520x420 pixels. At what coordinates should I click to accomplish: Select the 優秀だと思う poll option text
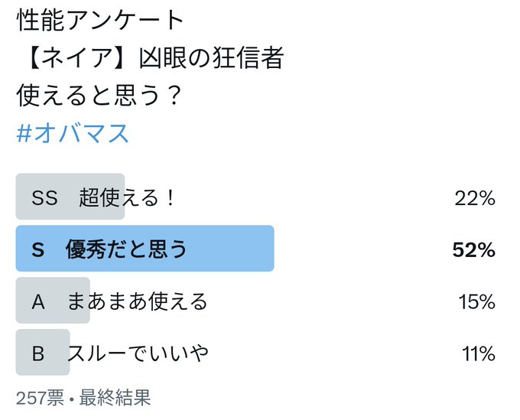[126, 249]
